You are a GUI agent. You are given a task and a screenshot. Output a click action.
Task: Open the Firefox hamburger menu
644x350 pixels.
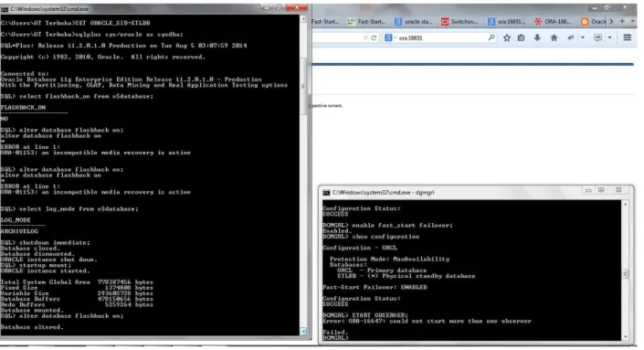click(x=628, y=37)
